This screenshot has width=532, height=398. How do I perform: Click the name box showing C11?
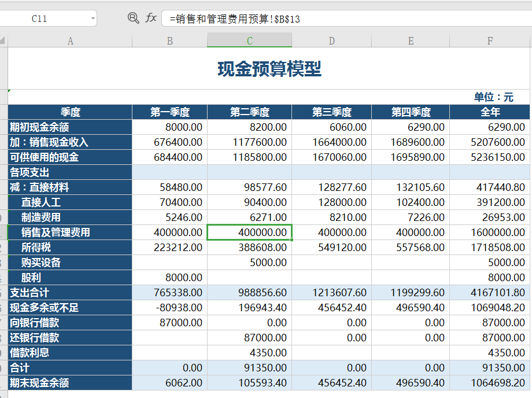40,19
